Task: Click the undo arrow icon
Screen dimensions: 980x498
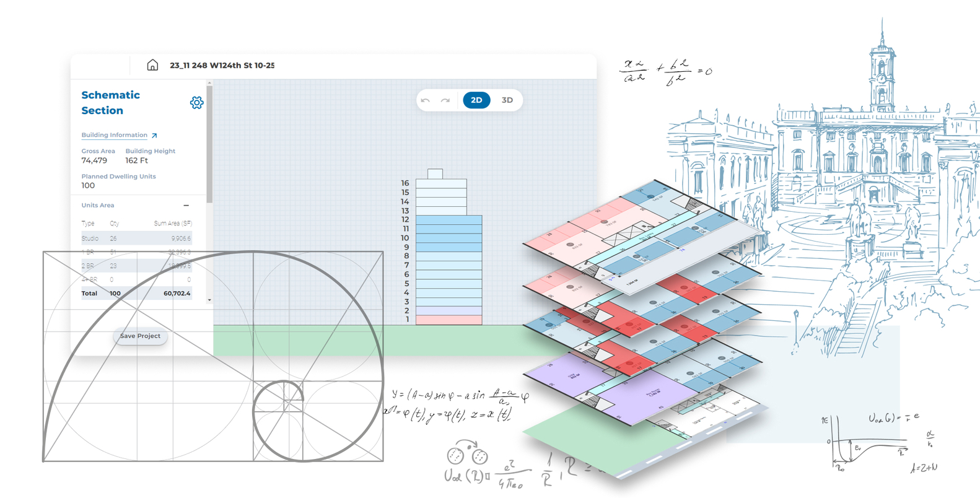Action: click(426, 100)
